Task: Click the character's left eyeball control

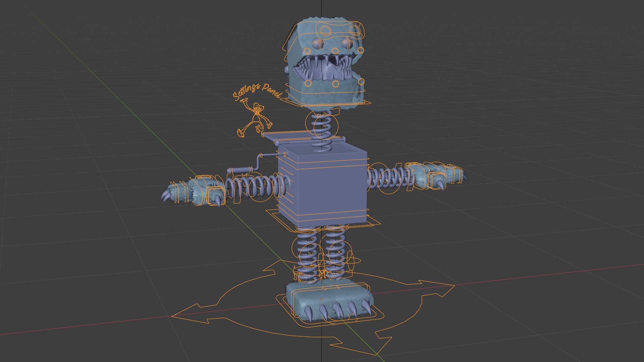Action: click(318, 43)
